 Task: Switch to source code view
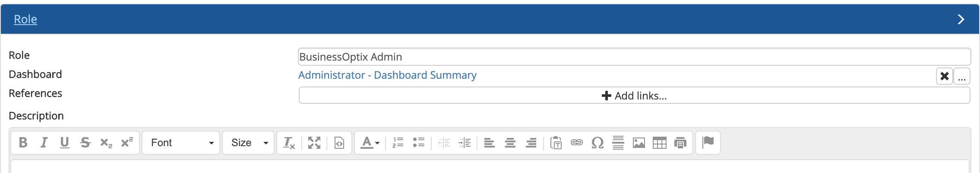(339, 143)
